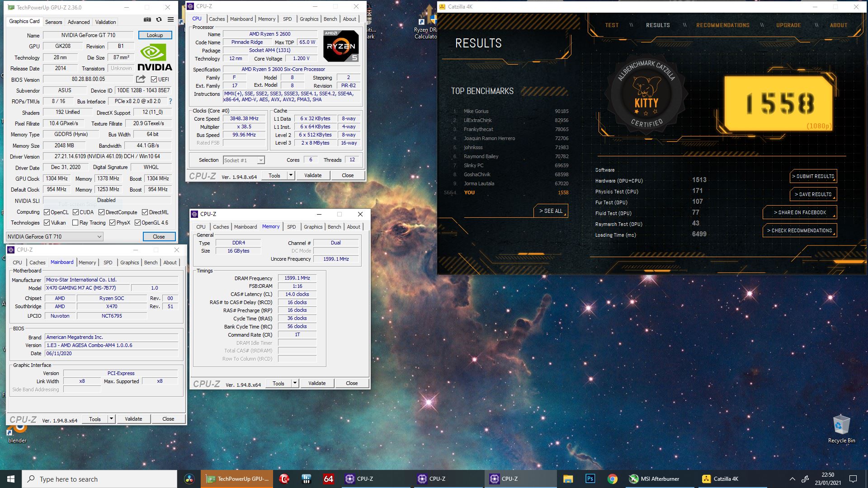
Task: Open the blender desktop shortcut
Action: click(x=17, y=432)
